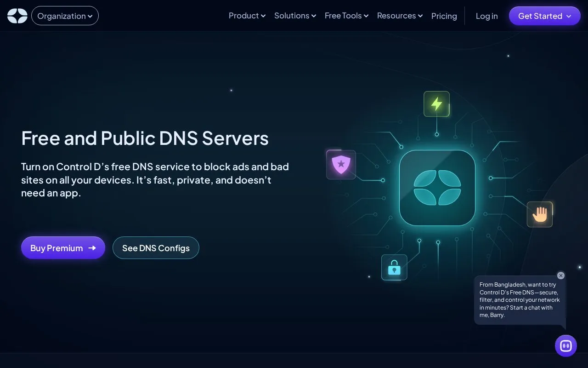Expand the Product menu
The image size is (588, 368).
click(247, 16)
